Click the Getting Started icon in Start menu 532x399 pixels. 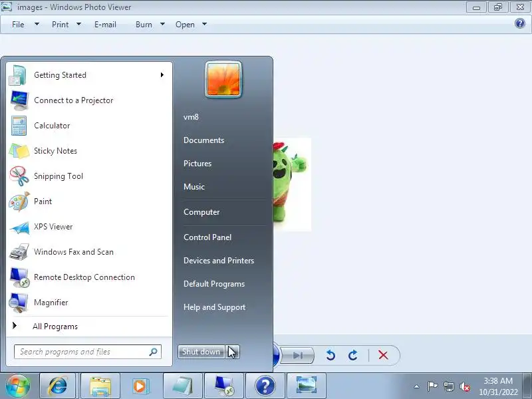[19, 75]
